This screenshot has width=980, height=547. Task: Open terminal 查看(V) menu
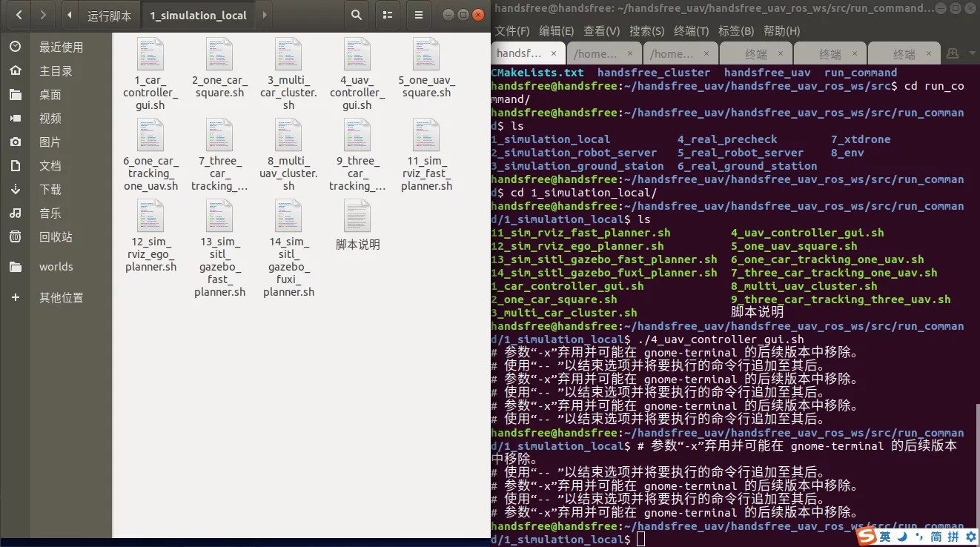pyautogui.click(x=602, y=31)
